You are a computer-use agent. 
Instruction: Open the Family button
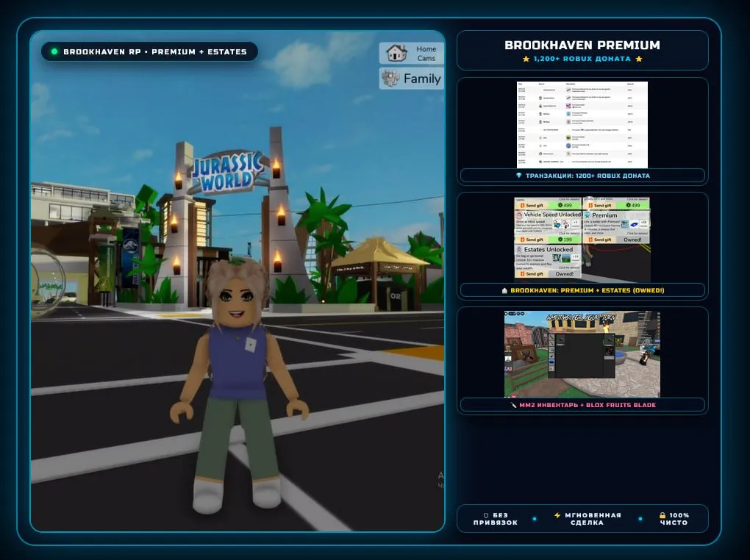[412, 79]
